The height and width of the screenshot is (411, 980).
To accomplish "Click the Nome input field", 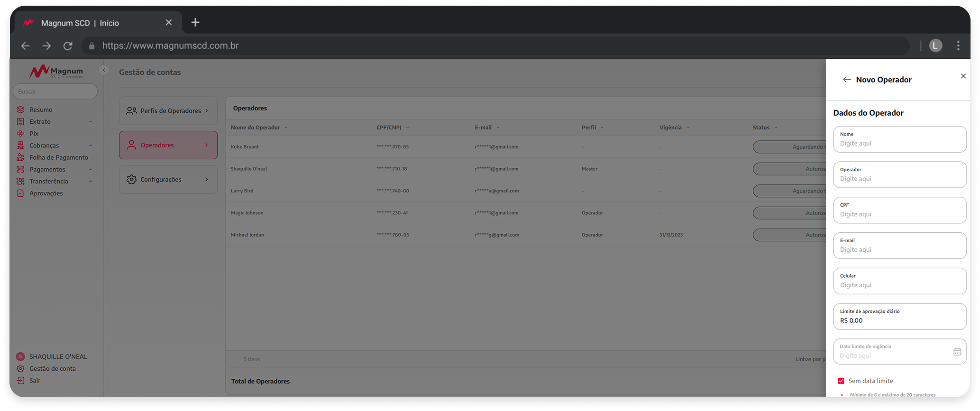I will pyautogui.click(x=900, y=139).
